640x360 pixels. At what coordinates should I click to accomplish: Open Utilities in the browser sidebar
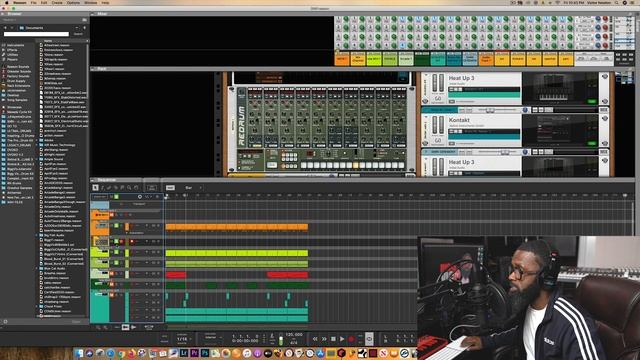click(13, 55)
